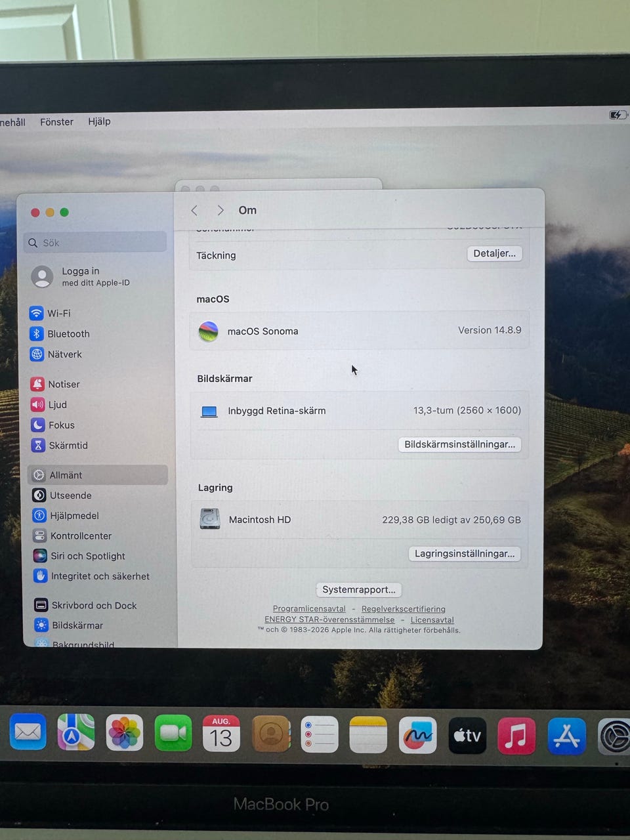Click Version 14.8.9 text
Image resolution: width=630 pixels, height=840 pixels.
click(490, 330)
